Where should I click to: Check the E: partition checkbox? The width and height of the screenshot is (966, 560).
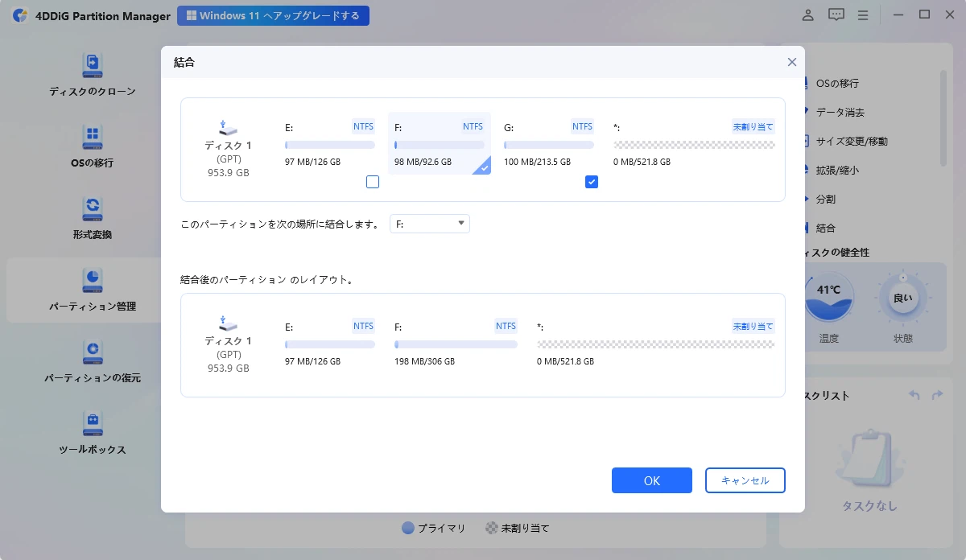[x=372, y=182]
